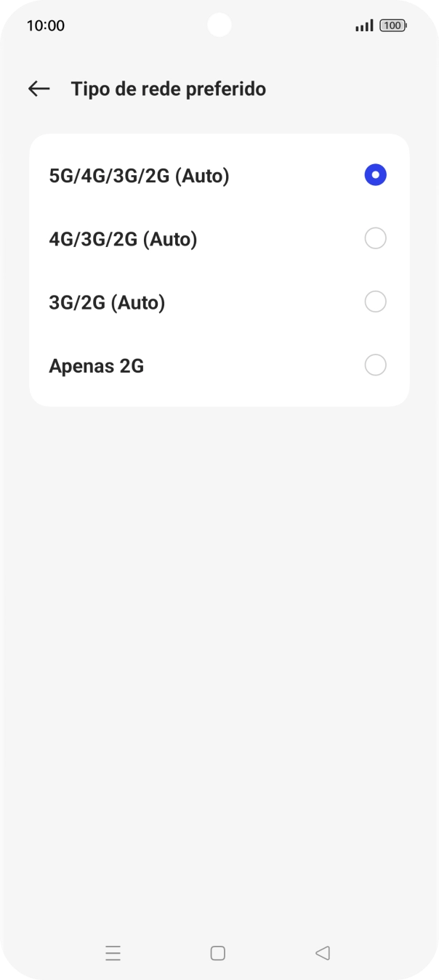Choose the 3G/2G (Auto) radio button
The height and width of the screenshot is (980, 439).
tap(375, 301)
